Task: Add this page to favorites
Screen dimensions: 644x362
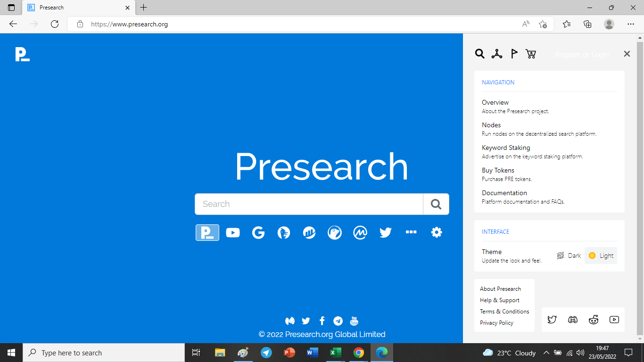Action: [x=543, y=24]
